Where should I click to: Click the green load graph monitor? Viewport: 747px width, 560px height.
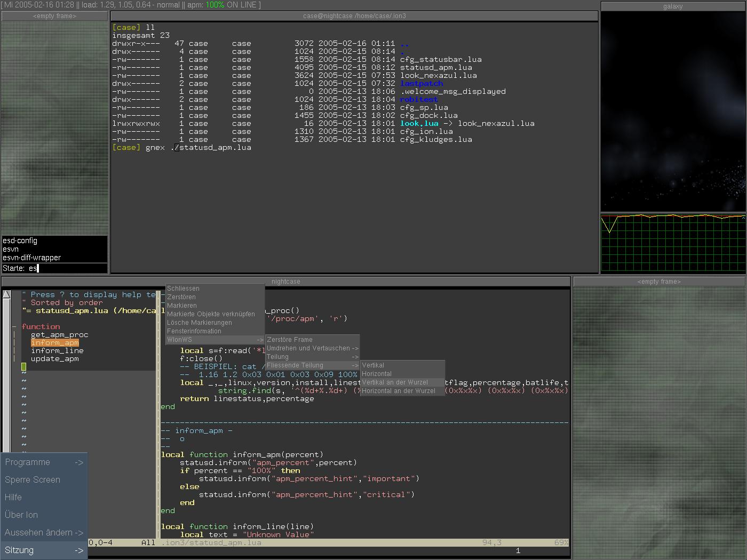(x=673, y=243)
